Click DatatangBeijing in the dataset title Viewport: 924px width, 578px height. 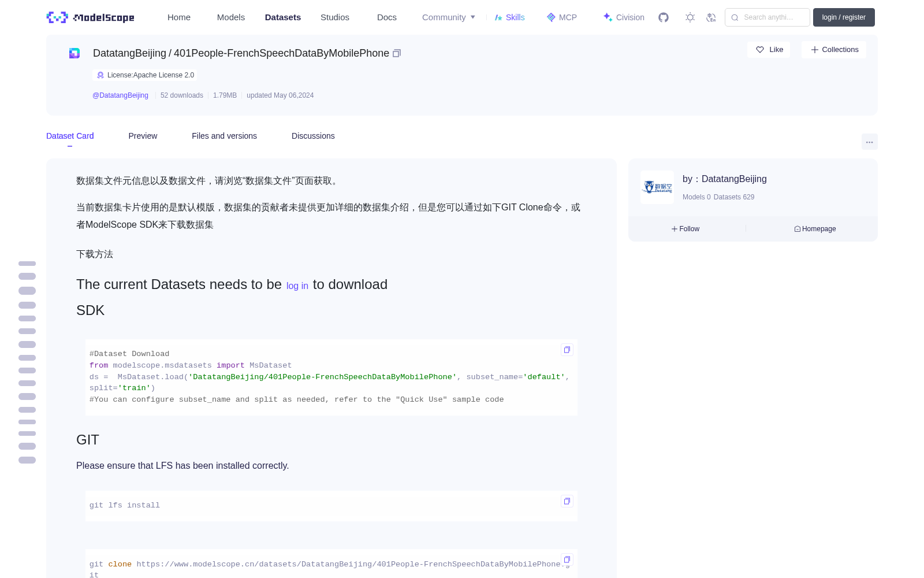pos(129,53)
